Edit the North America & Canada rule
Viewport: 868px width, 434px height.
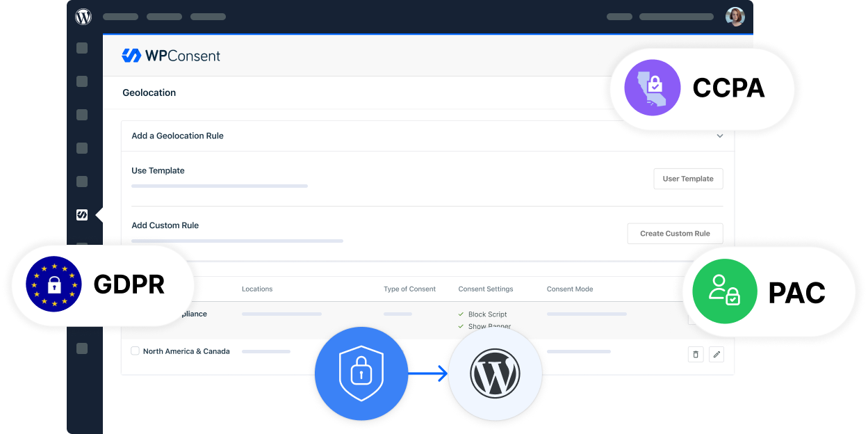(717, 354)
